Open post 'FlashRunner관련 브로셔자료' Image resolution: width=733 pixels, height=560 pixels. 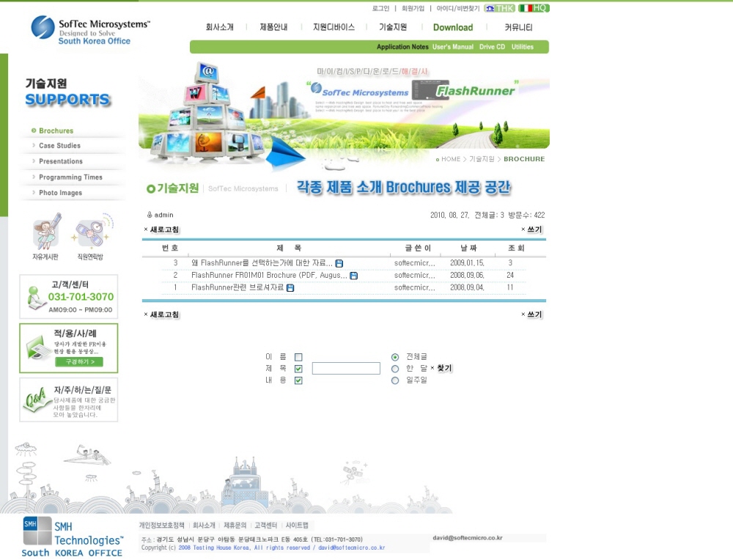pos(237,287)
